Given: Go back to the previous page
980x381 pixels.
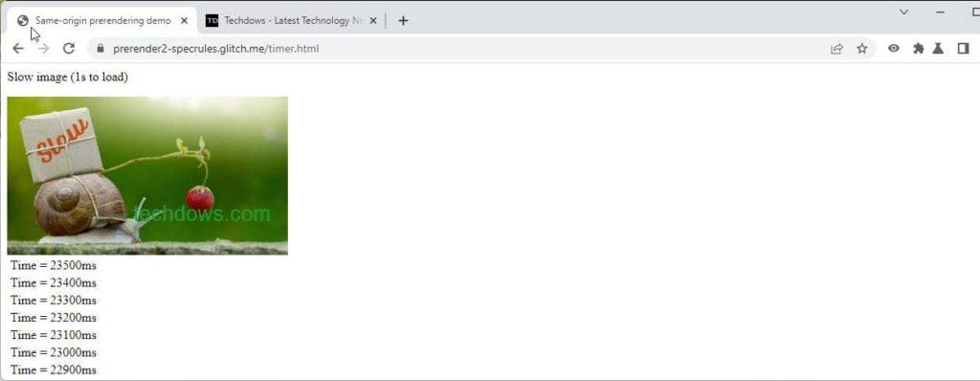Looking at the screenshot, I should coord(18,48).
